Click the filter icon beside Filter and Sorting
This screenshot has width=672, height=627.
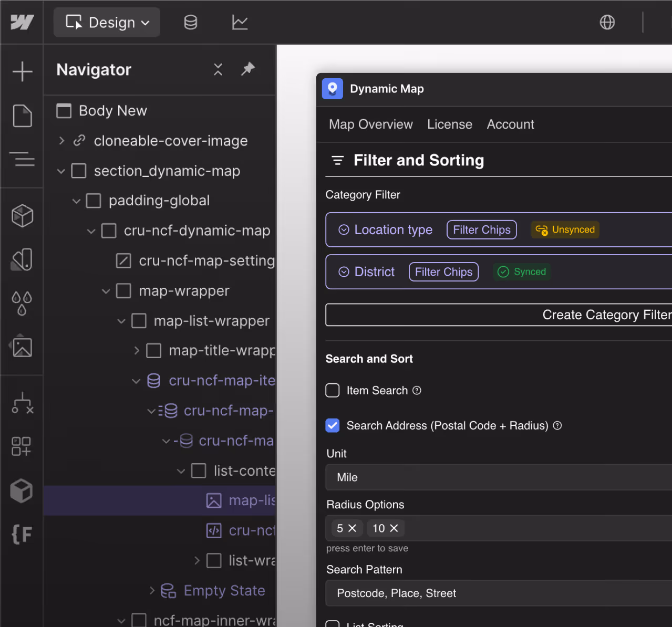338,160
